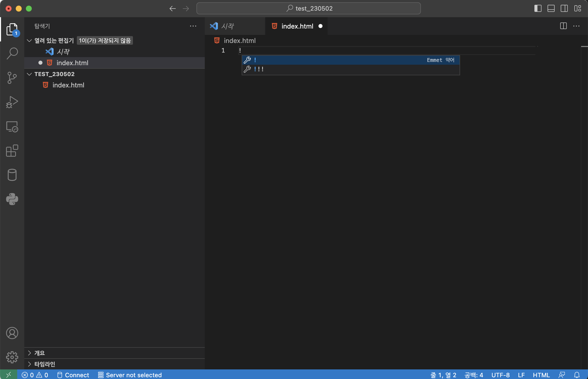
Task: Open the Python extension view
Action: click(12, 199)
